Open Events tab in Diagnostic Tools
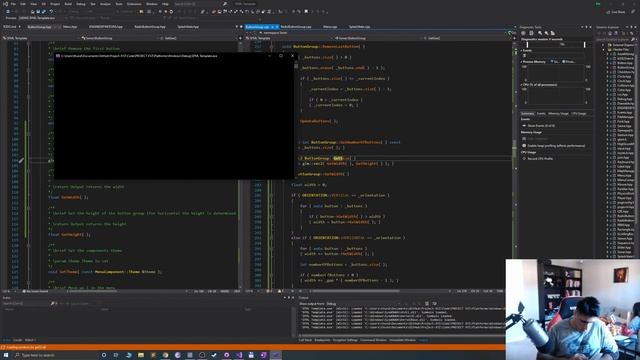Image resolution: width=640 pixels, height=360 pixels. point(541,113)
